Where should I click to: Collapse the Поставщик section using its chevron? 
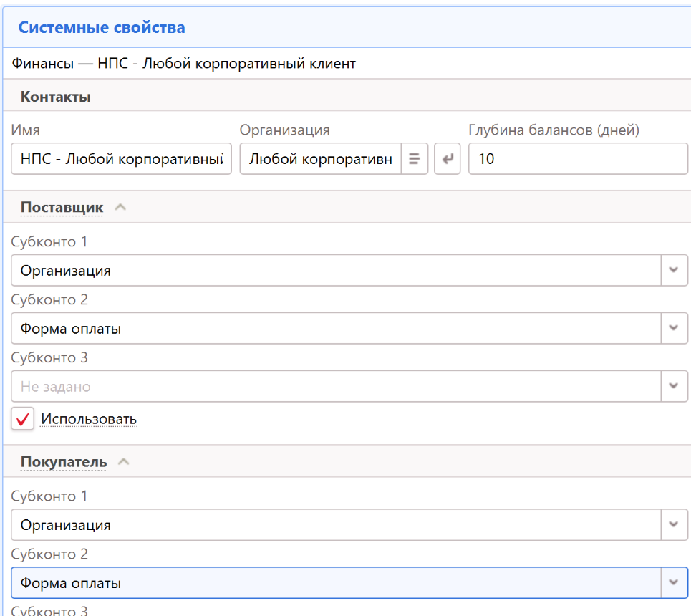pos(121,207)
